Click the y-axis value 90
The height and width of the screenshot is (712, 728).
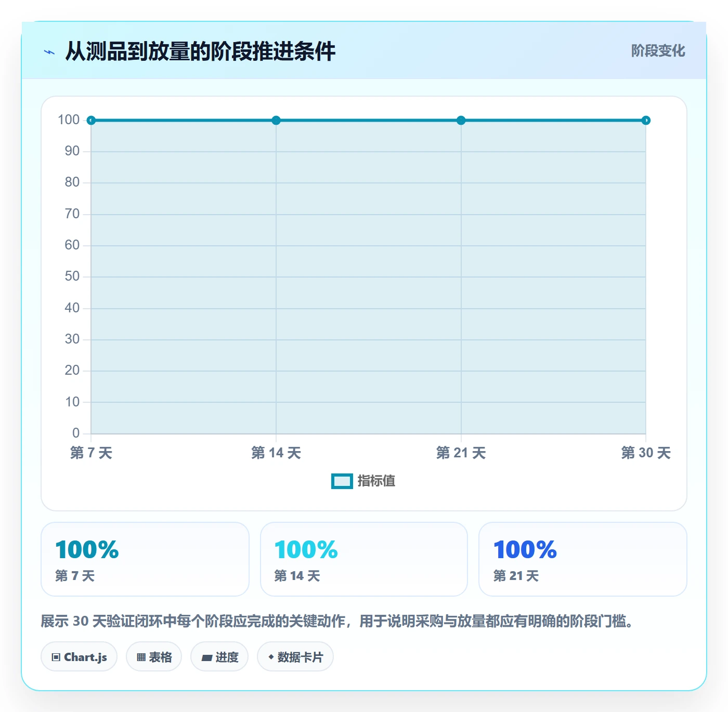[x=72, y=151]
